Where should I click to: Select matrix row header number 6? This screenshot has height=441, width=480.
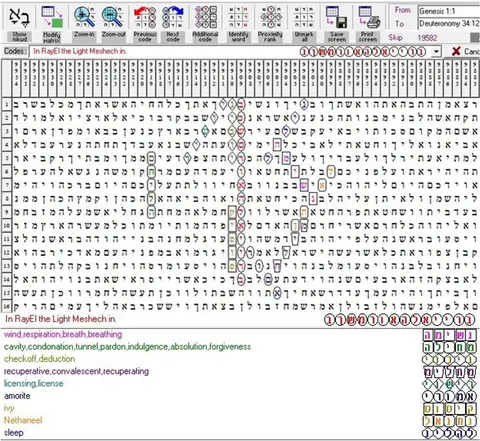click(6, 172)
